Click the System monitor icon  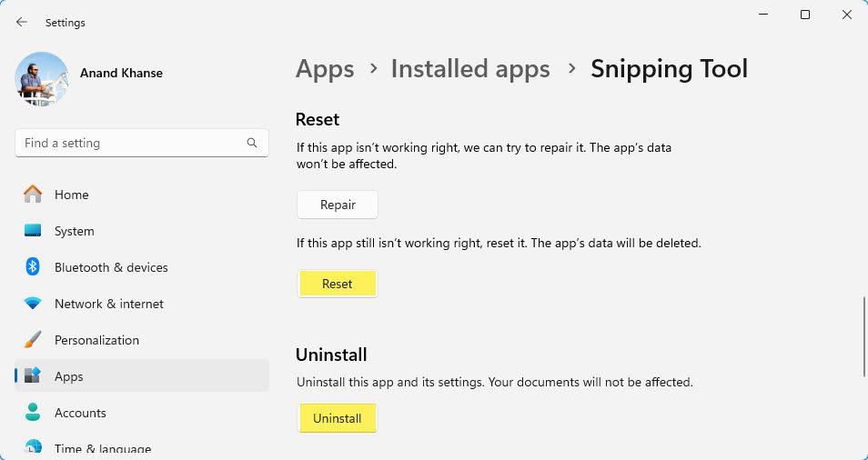(x=33, y=231)
